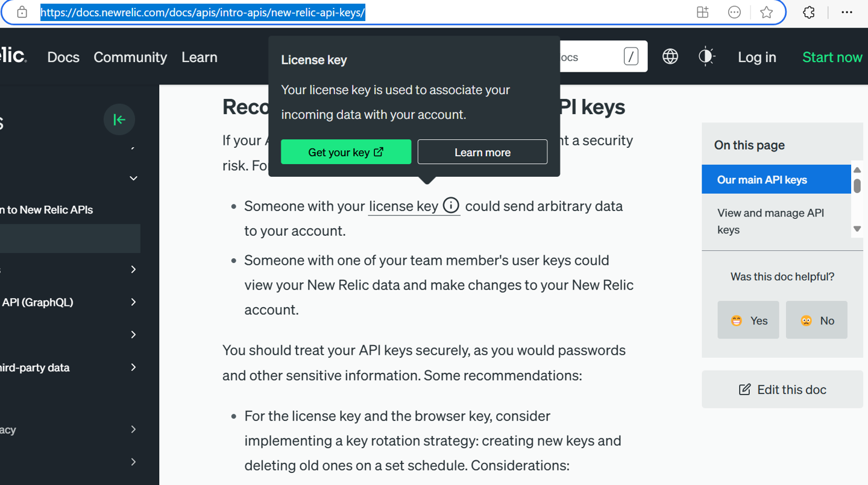Screen dimensions: 868x485
Task: Open the browser ellipsis options icon
Action: coord(847,12)
